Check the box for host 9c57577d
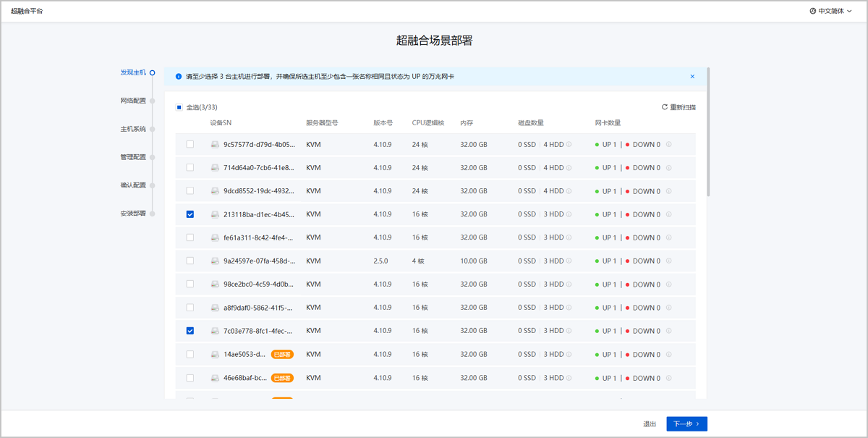 click(190, 145)
